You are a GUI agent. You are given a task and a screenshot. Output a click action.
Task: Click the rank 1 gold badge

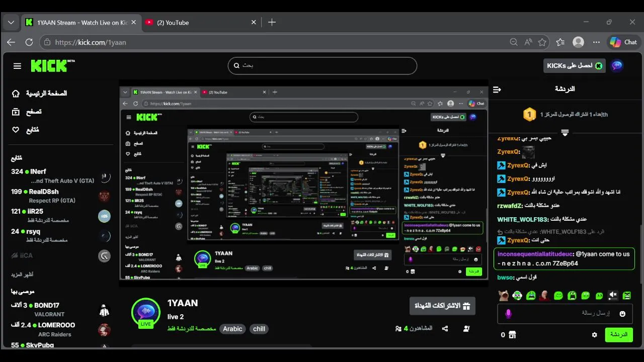(529, 115)
